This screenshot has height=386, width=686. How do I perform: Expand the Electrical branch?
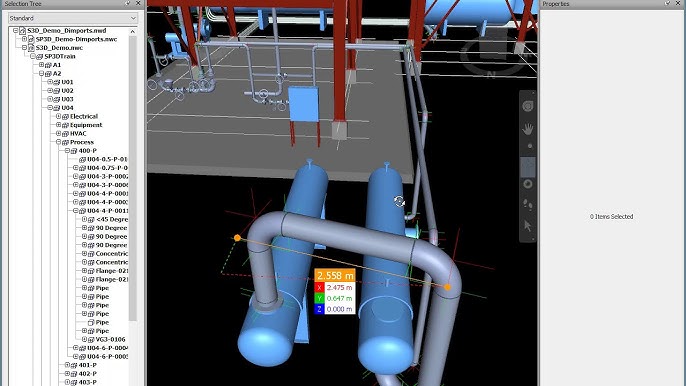tap(59, 116)
